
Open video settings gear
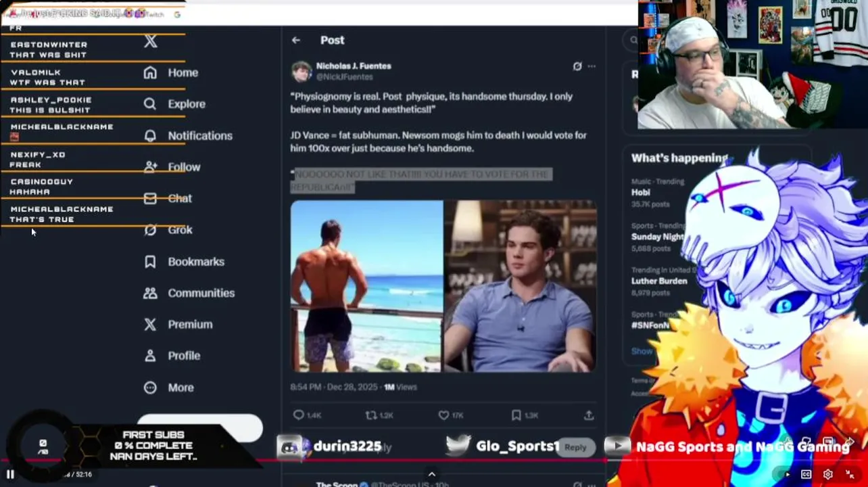click(828, 474)
